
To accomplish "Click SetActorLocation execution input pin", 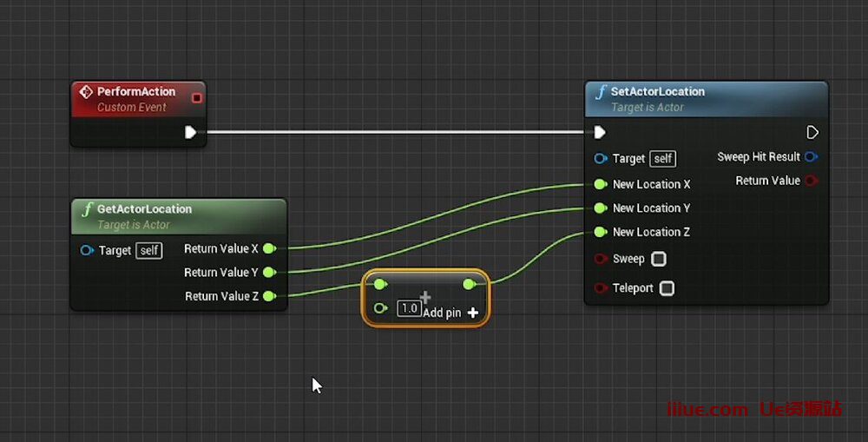I will click(600, 132).
